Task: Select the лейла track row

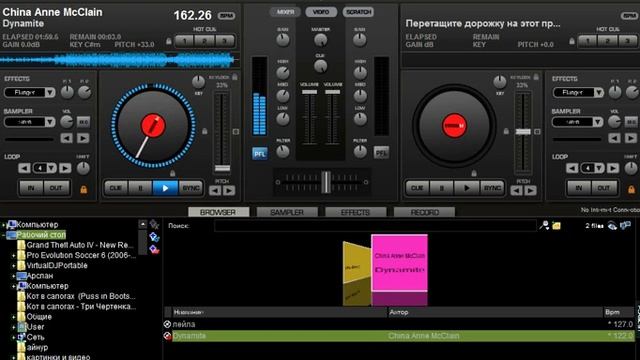Action: [399, 324]
